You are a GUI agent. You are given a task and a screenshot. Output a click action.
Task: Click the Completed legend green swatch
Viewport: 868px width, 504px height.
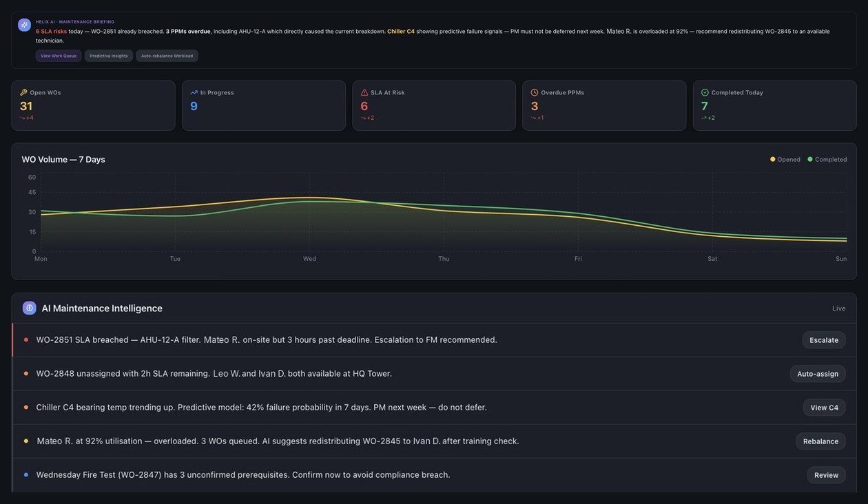click(x=810, y=159)
